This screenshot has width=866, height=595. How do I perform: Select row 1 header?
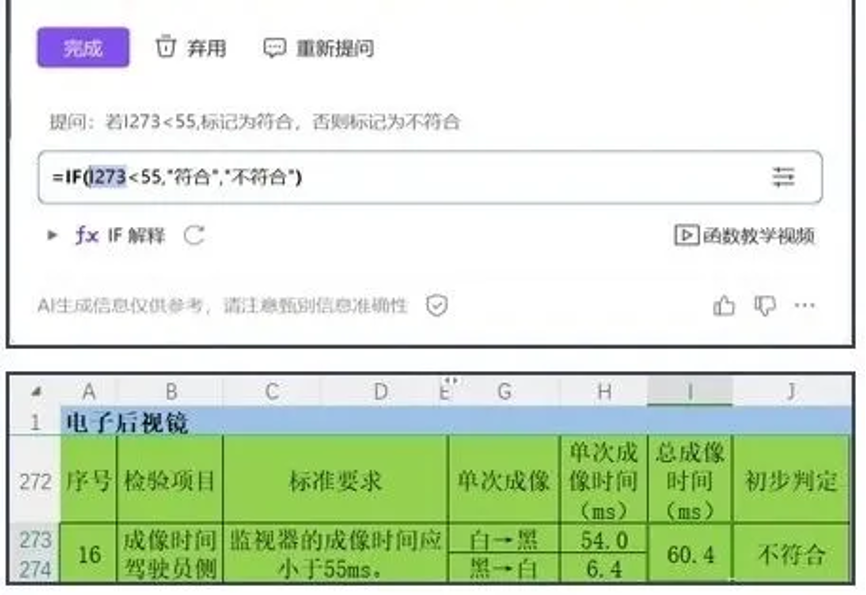[x=35, y=423]
